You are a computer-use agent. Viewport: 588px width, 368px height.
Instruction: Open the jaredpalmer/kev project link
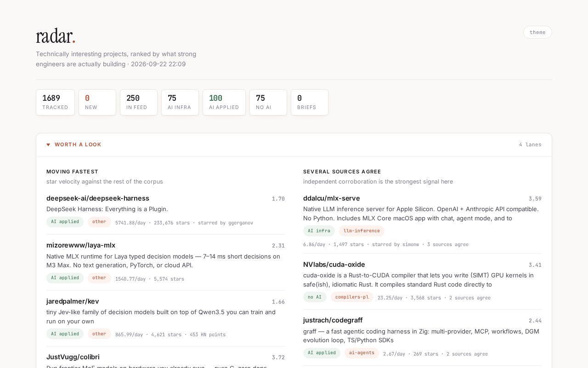(73, 301)
